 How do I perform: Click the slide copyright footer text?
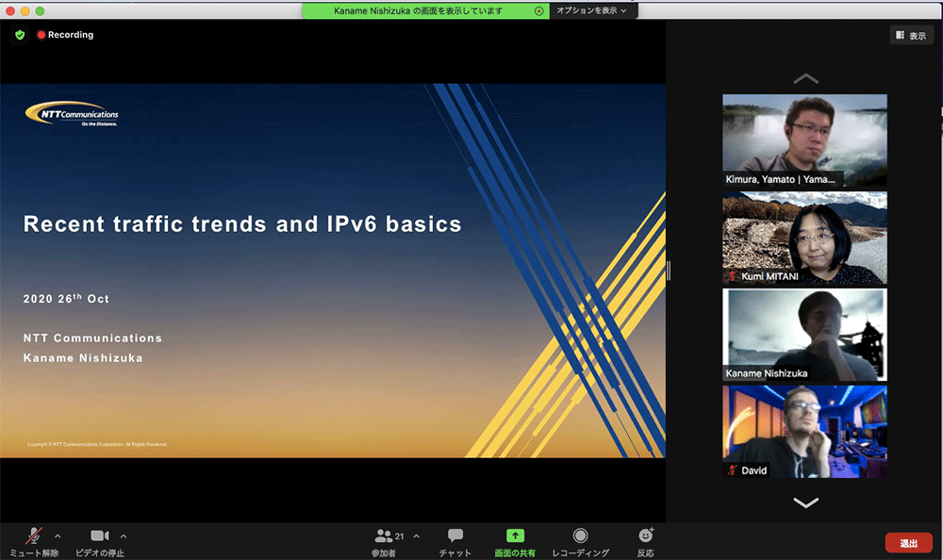97,444
